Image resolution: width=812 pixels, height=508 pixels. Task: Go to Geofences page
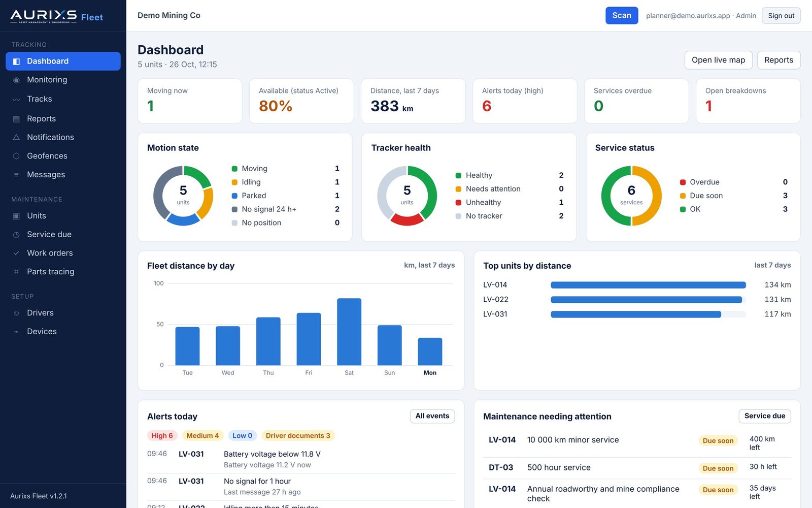63,156
